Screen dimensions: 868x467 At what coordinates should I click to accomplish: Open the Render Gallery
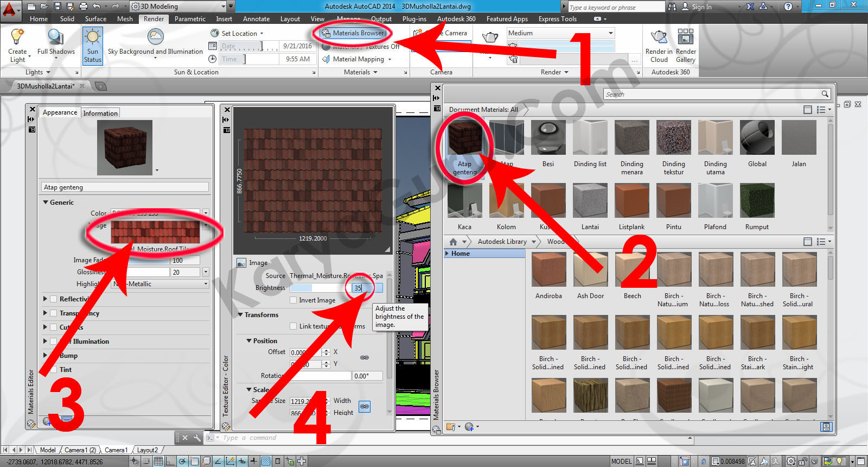686,38
